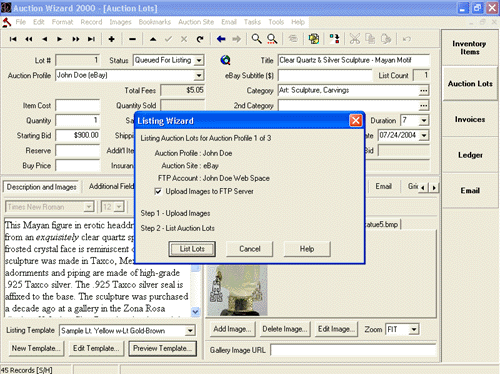This screenshot has height=374, width=500.
Task: Open the Auction Site menu
Action: 196,22
